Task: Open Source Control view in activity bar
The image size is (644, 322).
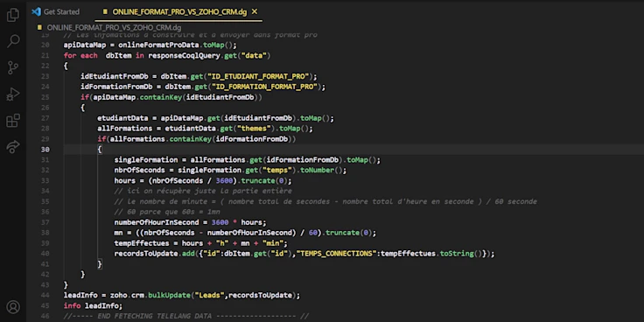Action: [13, 67]
